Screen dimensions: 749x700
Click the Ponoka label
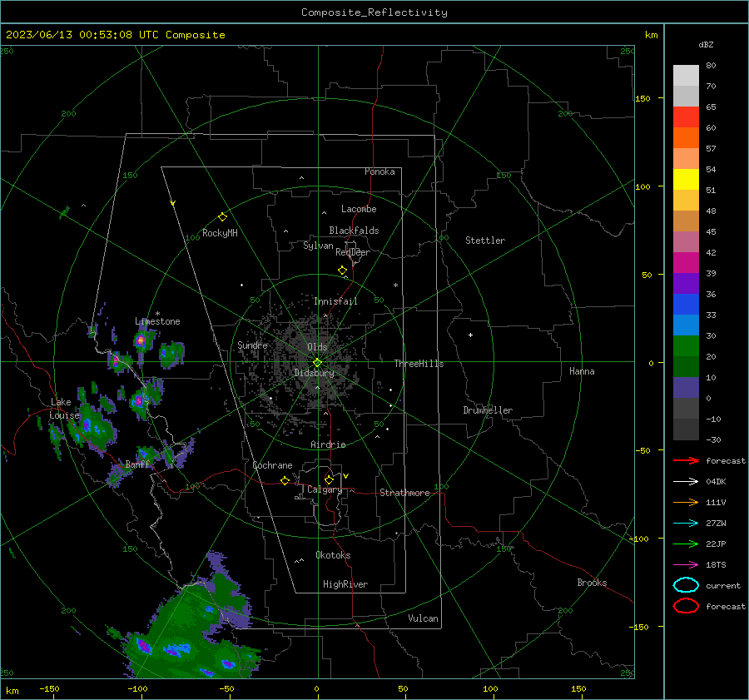379,171
